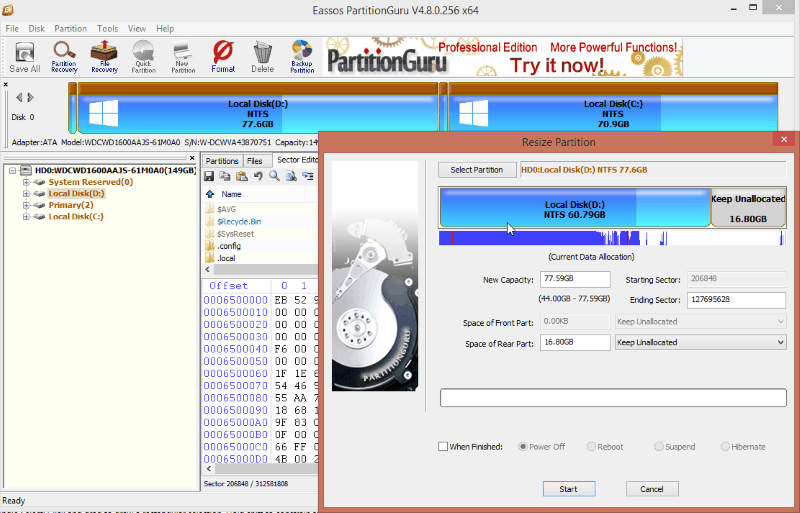
Task: Close the disk map panel with small x
Action: (x=6, y=84)
